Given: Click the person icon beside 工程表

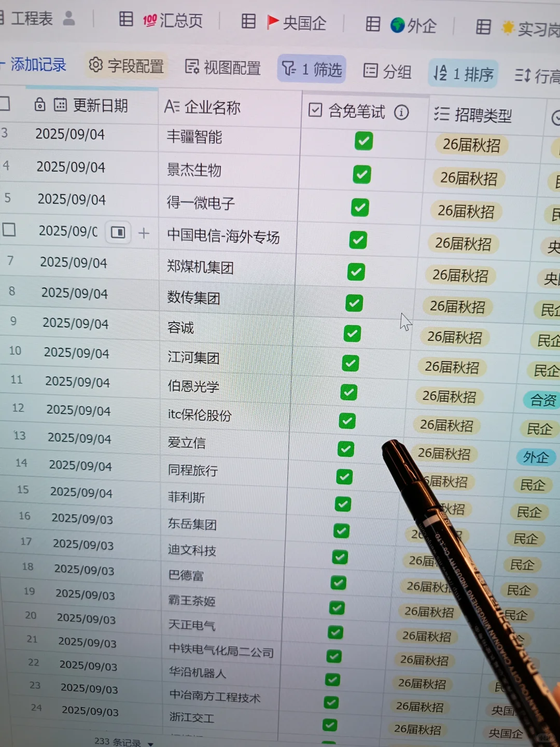Looking at the screenshot, I should pyautogui.click(x=69, y=18).
